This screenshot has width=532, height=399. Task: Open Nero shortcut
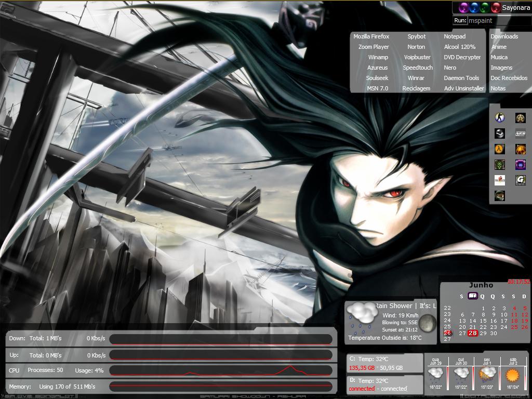tap(450, 68)
